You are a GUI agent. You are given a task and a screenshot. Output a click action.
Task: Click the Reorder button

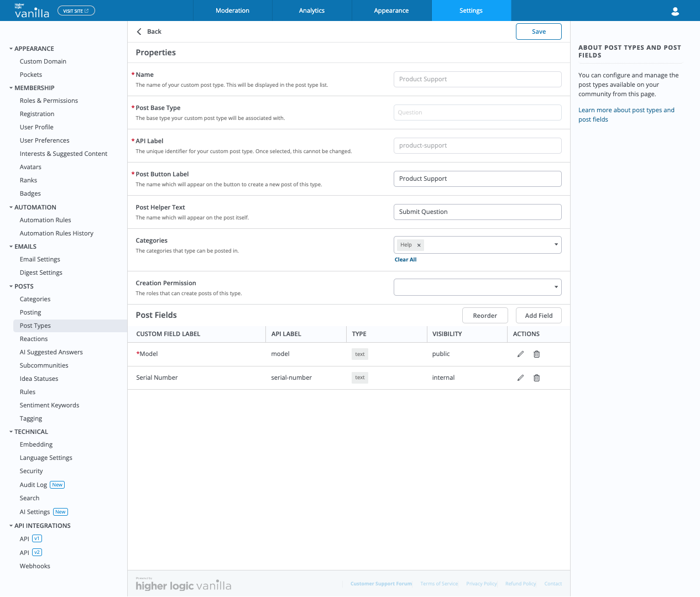point(485,316)
